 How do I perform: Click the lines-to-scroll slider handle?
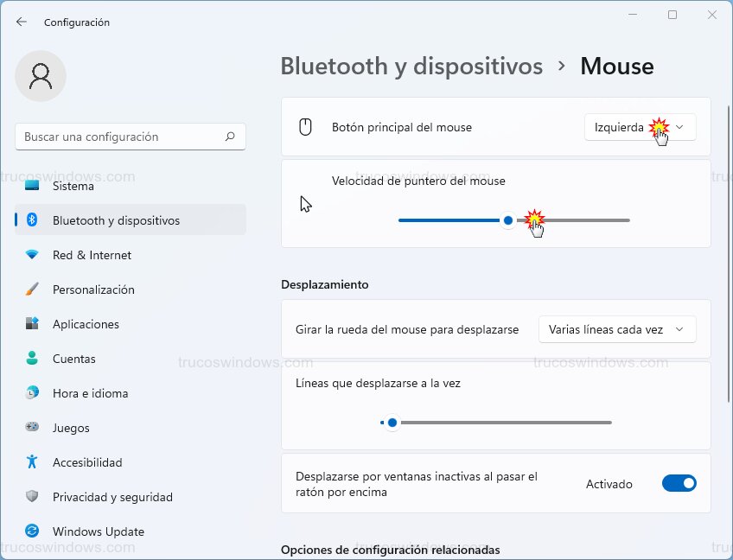392,423
